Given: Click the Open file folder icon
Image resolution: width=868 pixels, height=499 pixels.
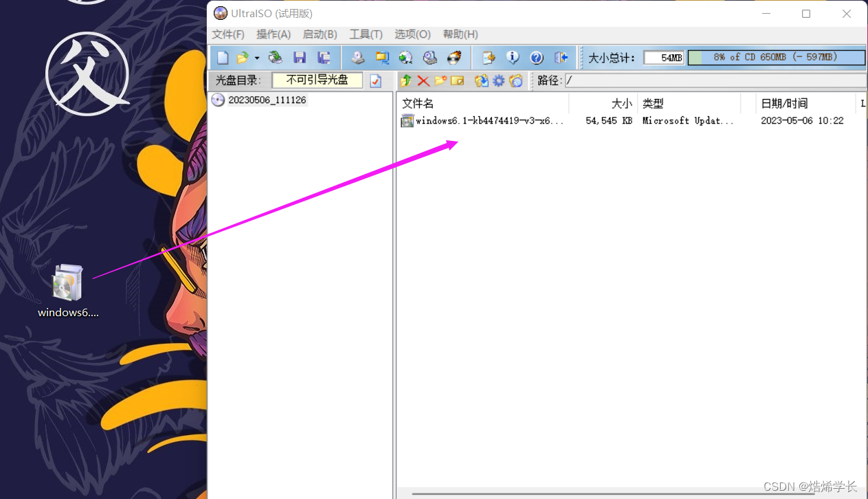Looking at the screenshot, I should click(243, 58).
